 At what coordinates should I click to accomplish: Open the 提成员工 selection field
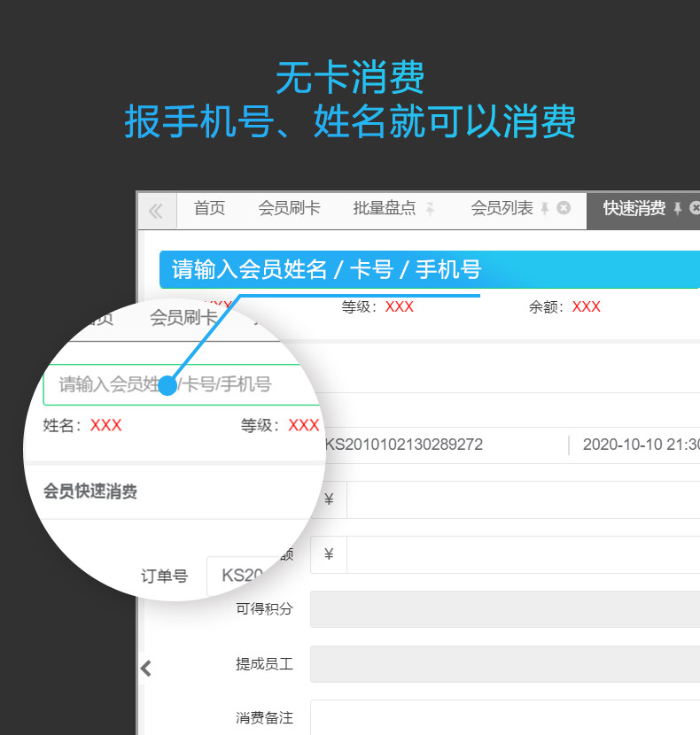(505, 664)
